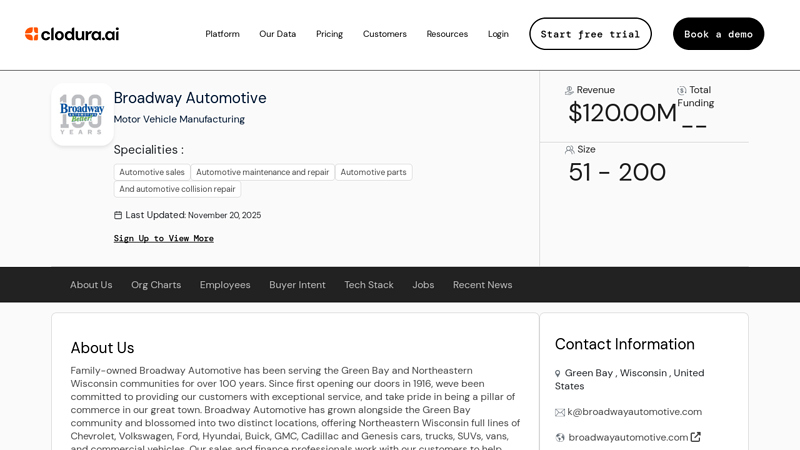Click the Book a demo button

pos(718,34)
